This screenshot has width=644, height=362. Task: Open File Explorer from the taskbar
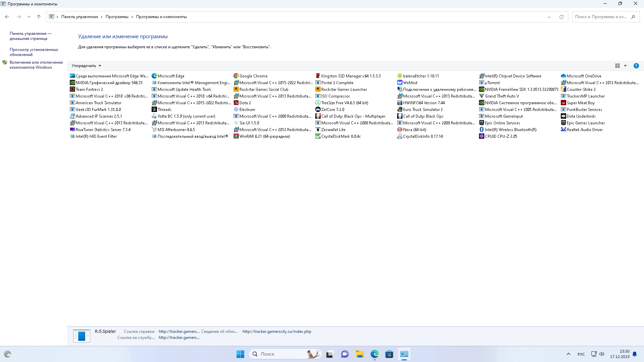click(x=360, y=354)
